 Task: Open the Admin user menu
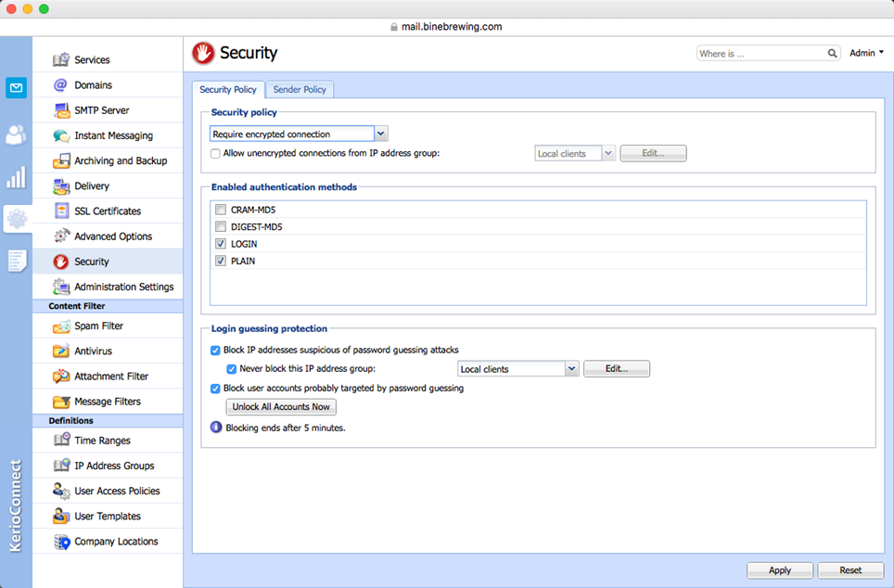coord(866,54)
